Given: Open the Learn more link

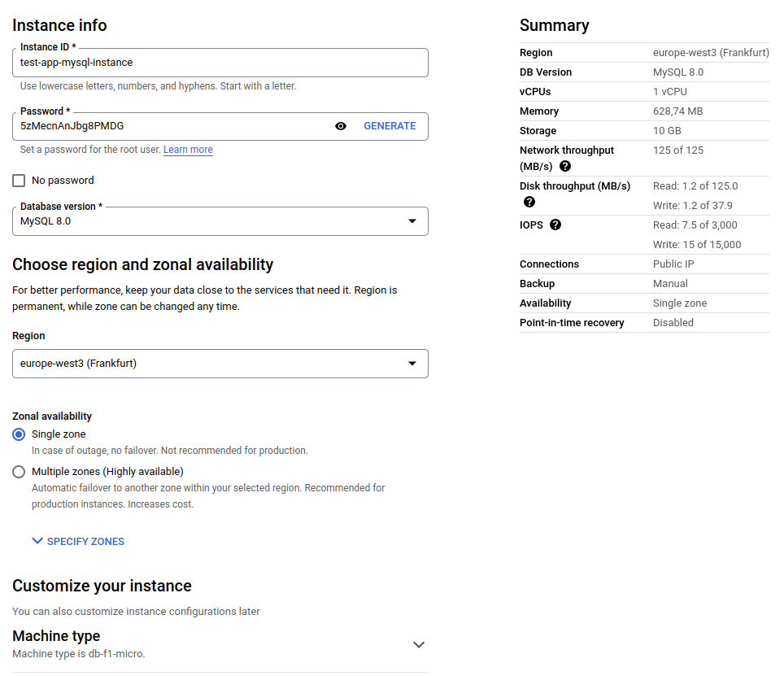Looking at the screenshot, I should pyautogui.click(x=187, y=149).
